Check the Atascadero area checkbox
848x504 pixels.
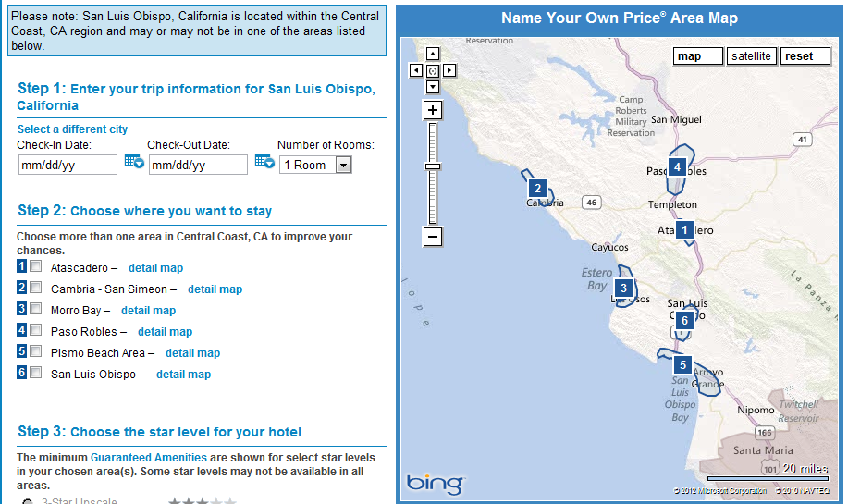coord(36,266)
